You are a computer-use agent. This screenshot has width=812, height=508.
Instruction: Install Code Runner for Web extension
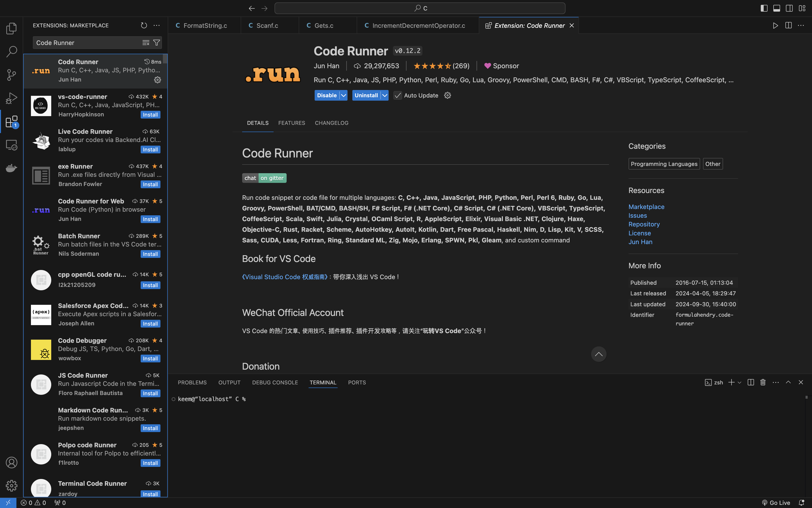click(150, 219)
